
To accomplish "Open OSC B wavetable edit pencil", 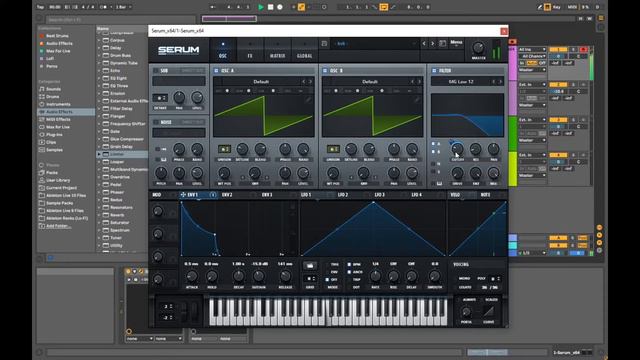I will pyautogui.click(x=417, y=99).
